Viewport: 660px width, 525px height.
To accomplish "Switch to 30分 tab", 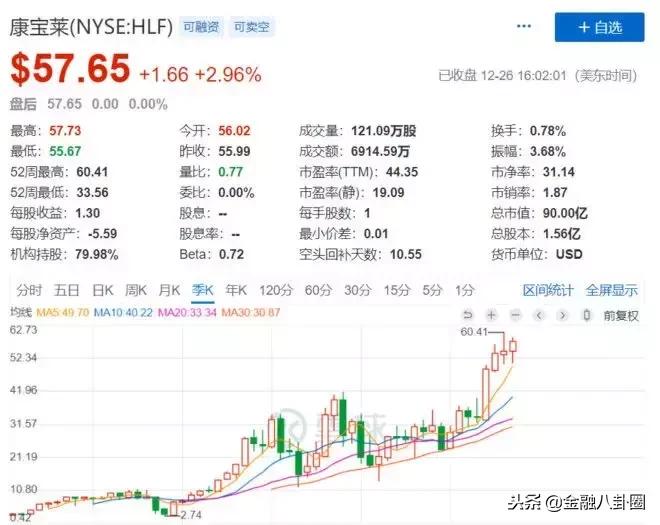I will tap(358, 290).
